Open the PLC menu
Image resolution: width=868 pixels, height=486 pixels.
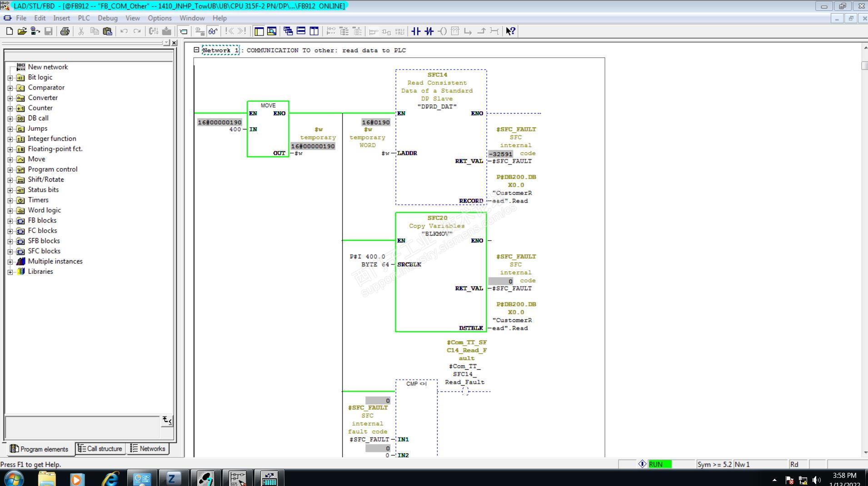[84, 18]
